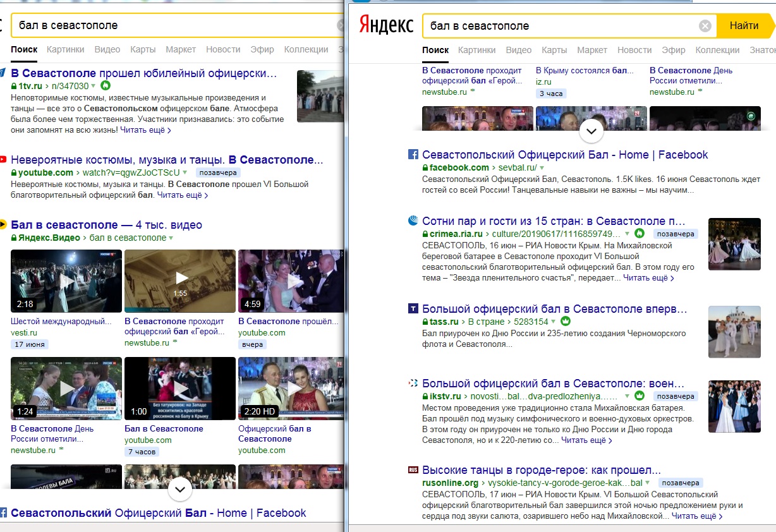
Task: Open the dropdown arrow after the youtube.com URL
Action: [186, 172]
